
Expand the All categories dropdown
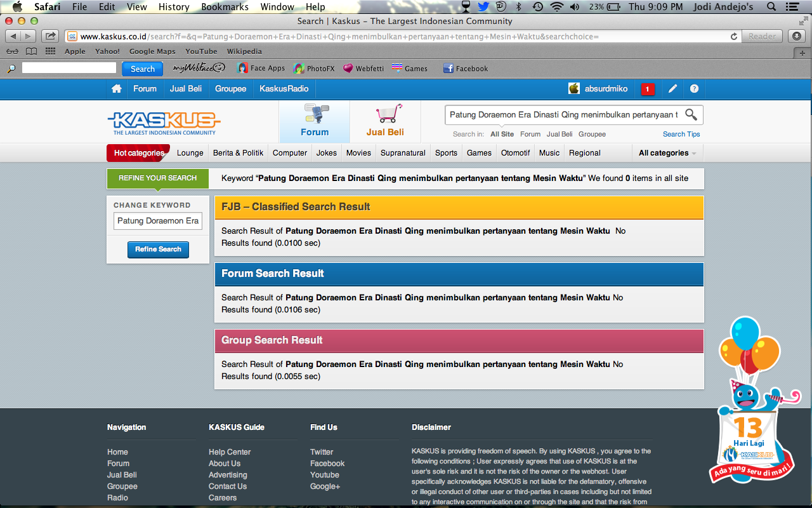pos(667,153)
